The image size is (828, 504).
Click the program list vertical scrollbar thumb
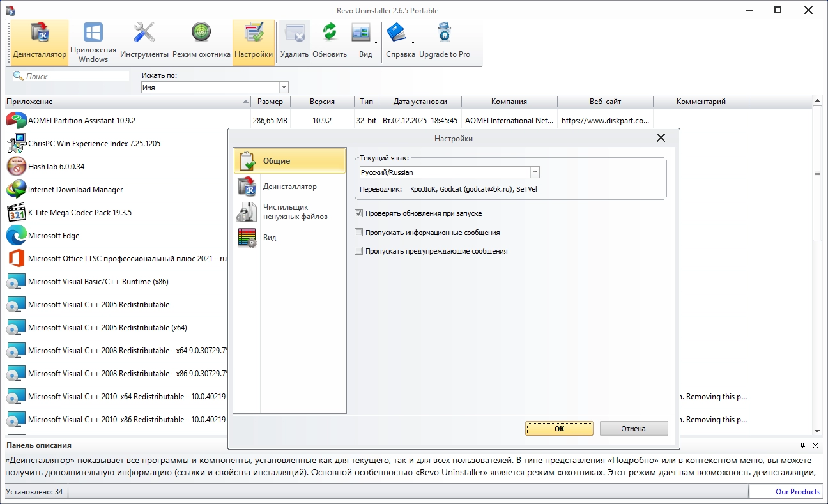click(x=817, y=174)
